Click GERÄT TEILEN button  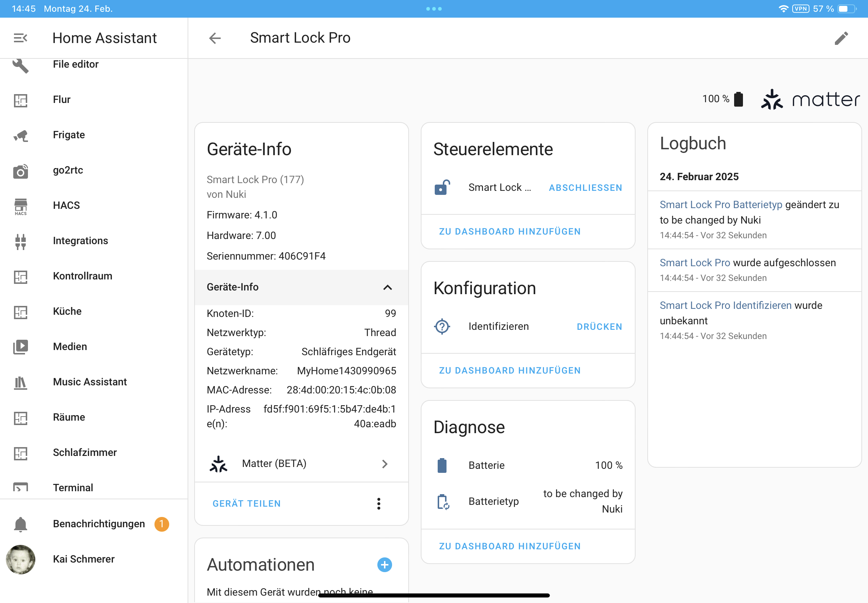click(x=246, y=503)
